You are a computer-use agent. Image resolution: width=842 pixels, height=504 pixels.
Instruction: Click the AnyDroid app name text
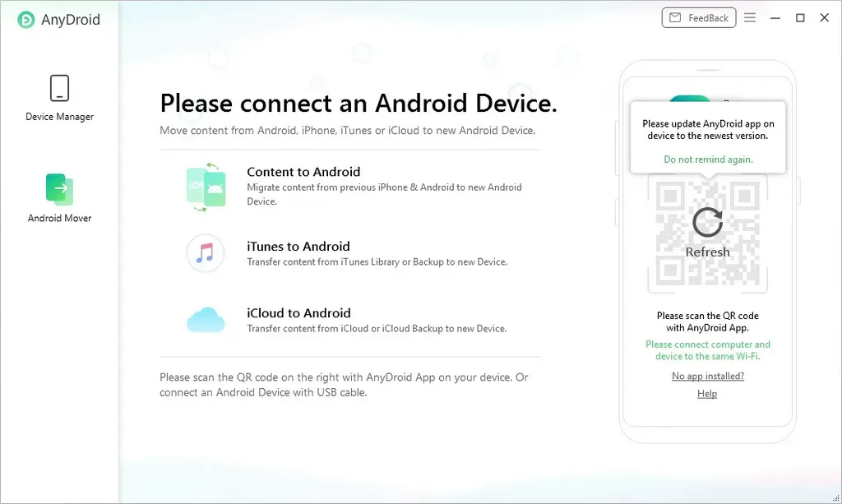(71, 20)
